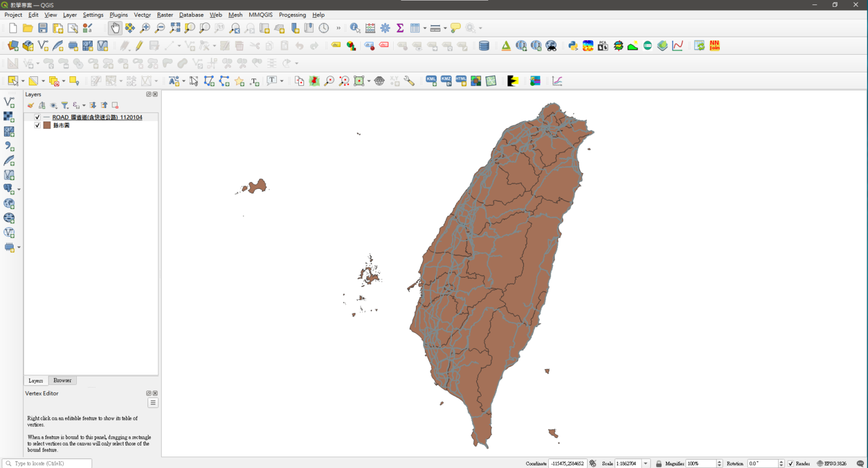Expand hidden toolbar items chevron
Viewport: 868px width, 468px height.
(338, 28)
